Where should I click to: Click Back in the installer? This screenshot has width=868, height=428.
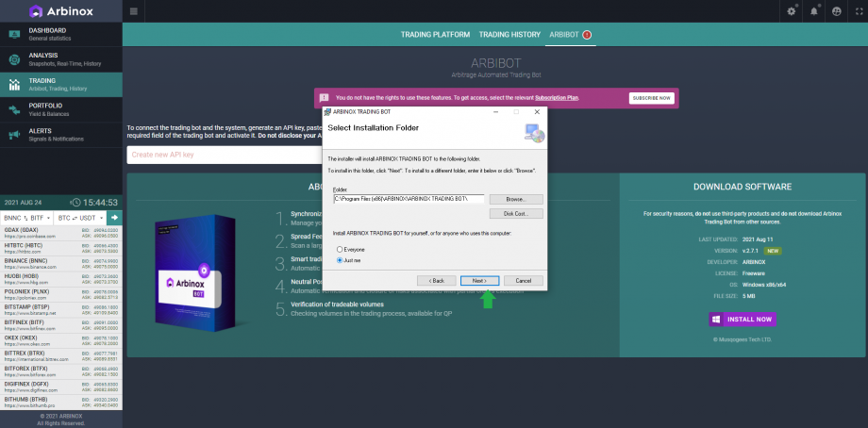(x=436, y=281)
